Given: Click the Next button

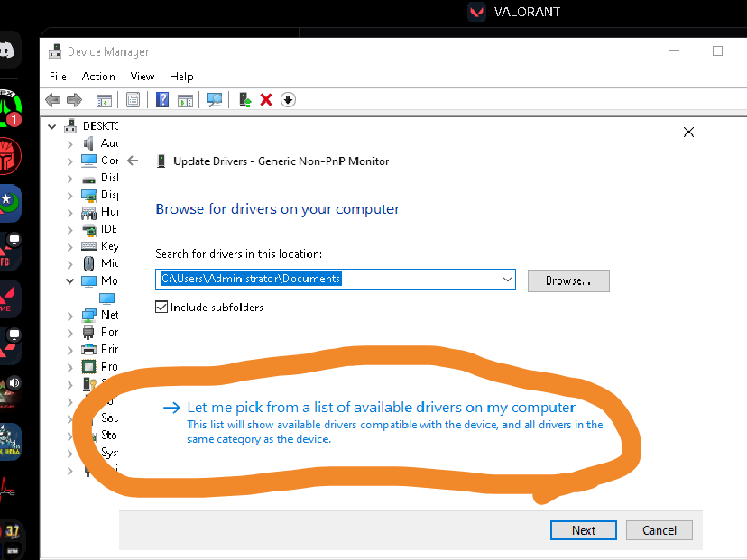Looking at the screenshot, I should tap(584, 530).
